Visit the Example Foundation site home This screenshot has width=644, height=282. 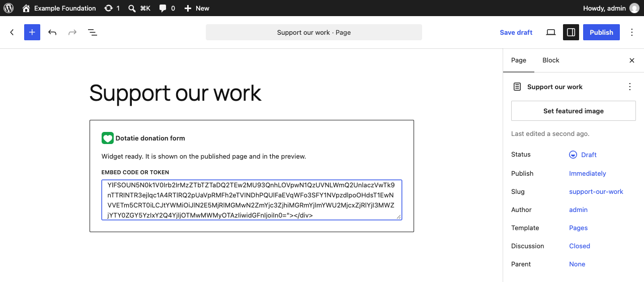59,8
